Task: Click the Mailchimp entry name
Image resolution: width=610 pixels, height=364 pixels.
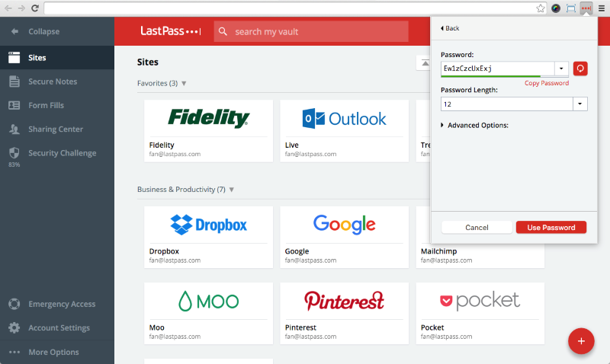Action: pyautogui.click(x=439, y=251)
